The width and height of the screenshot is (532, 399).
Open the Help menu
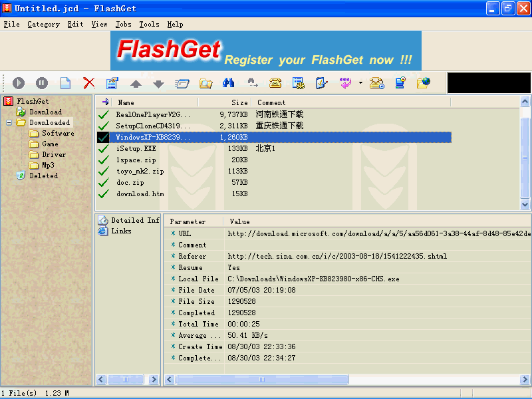175,25
